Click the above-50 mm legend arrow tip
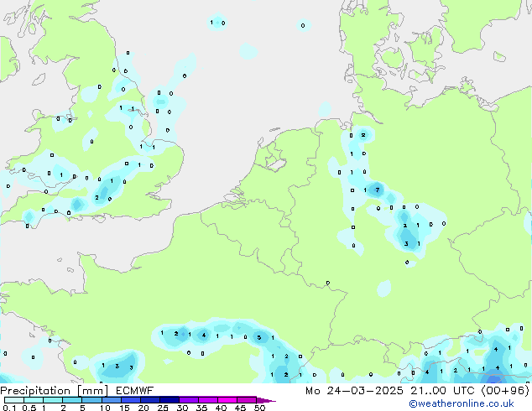The image size is (532, 411). 266,400
